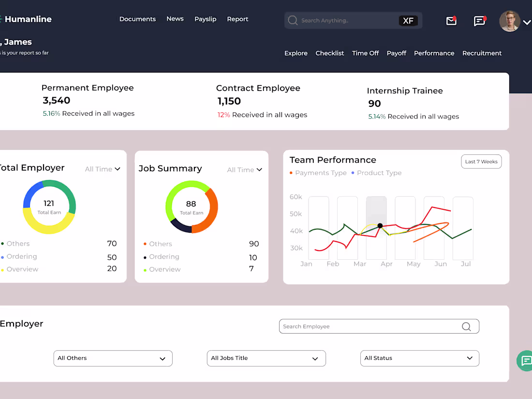This screenshot has width=532, height=399.
Task: Select Overview row in Total Employer
Action: pyautogui.click(x=59, y=269)
